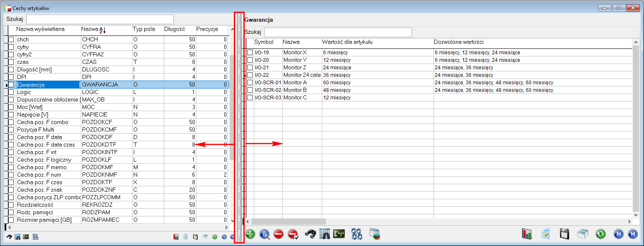
Task: Tick the checkbox for I/O-19 Monitor X
Action: point(250,53)
